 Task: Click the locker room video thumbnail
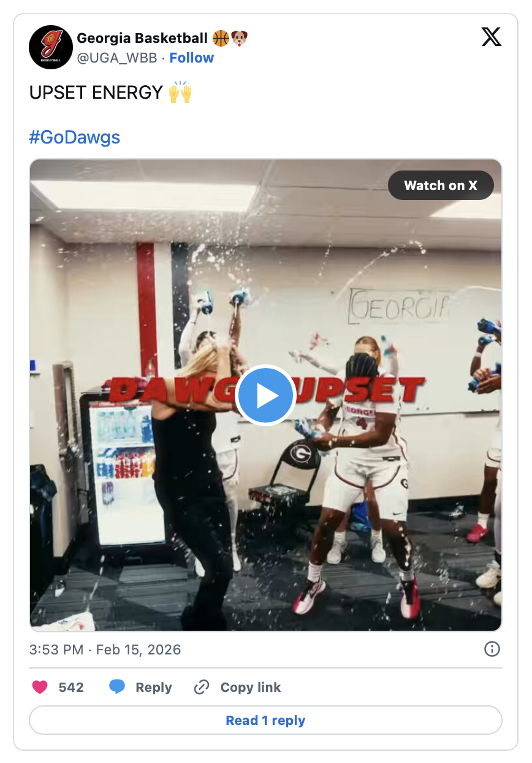click(266, 396)
